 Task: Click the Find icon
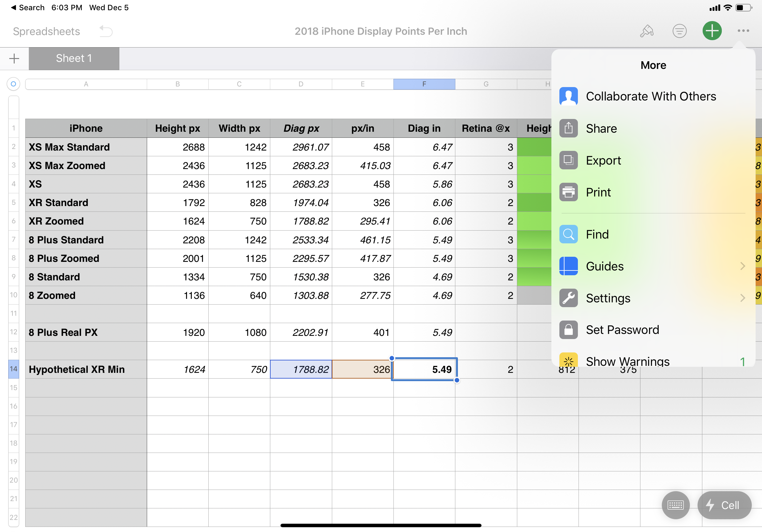click(x=568, y=234)
